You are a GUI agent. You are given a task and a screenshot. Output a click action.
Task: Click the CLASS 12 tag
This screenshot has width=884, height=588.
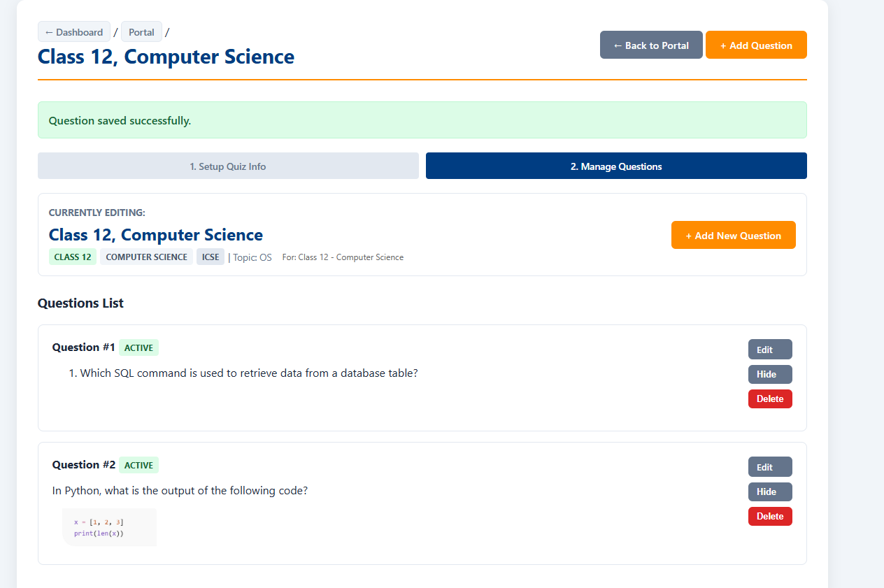[73, 257]
